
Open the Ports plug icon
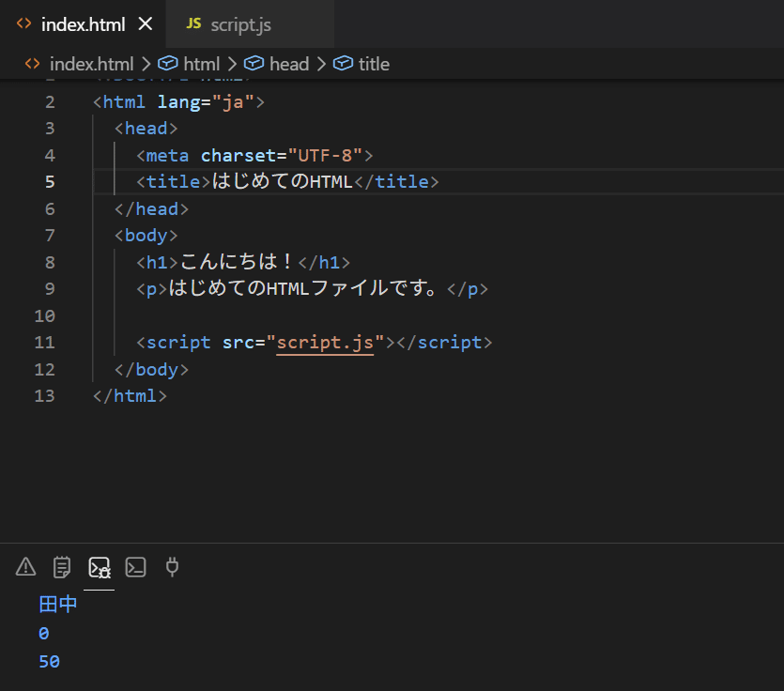(172, 566)
